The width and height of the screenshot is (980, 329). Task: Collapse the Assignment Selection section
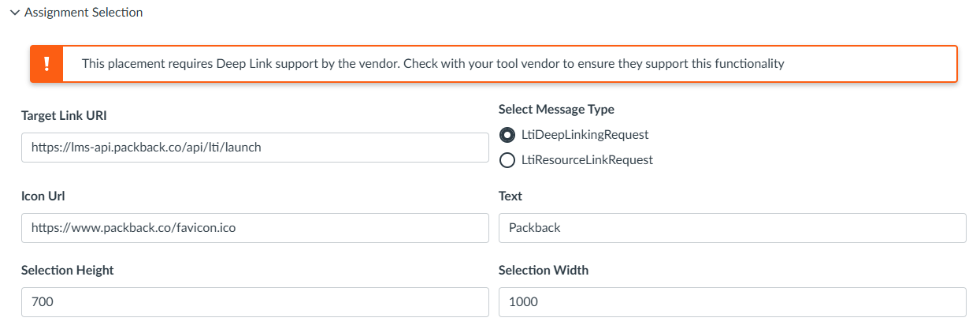[76, 13]
